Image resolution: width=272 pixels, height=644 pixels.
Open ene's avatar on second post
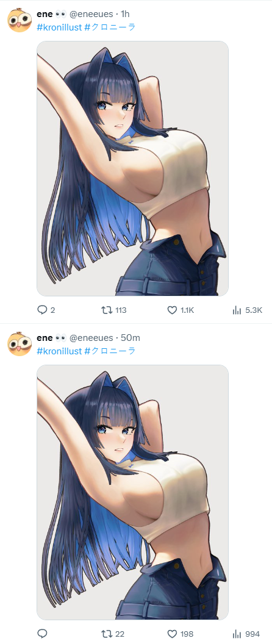20,344
